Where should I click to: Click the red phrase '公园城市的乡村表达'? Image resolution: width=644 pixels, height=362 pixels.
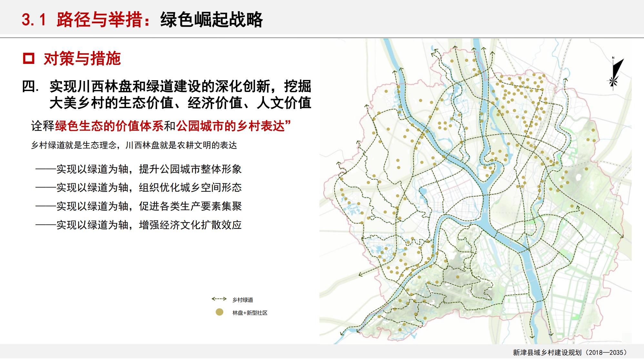click(x=230, y=126)
